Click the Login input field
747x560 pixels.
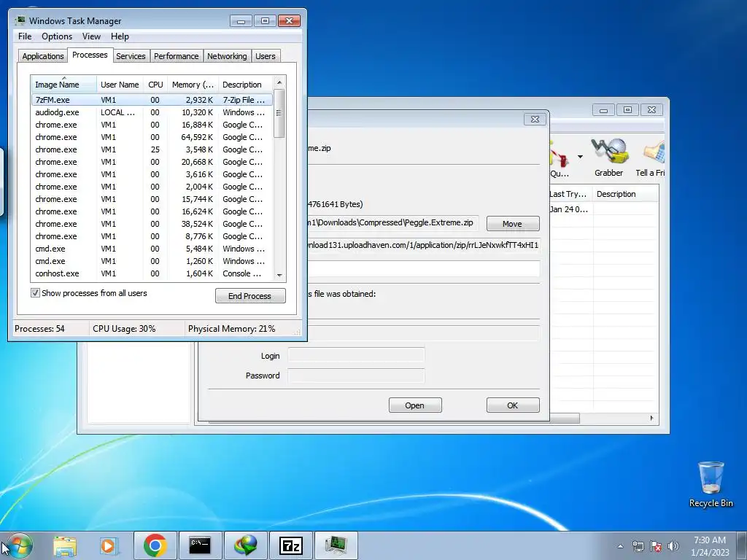point(356,356)
